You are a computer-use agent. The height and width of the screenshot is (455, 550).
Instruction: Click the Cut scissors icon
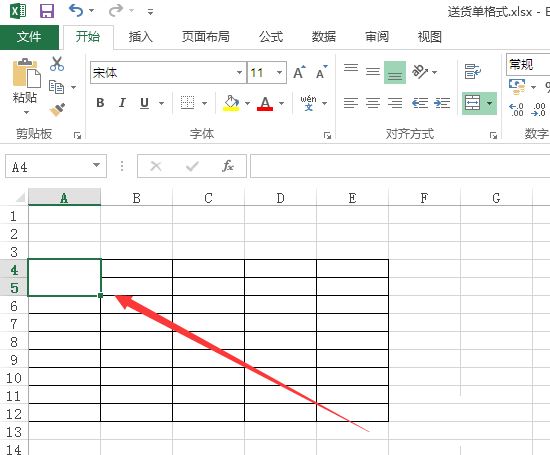tap(57, 64)
